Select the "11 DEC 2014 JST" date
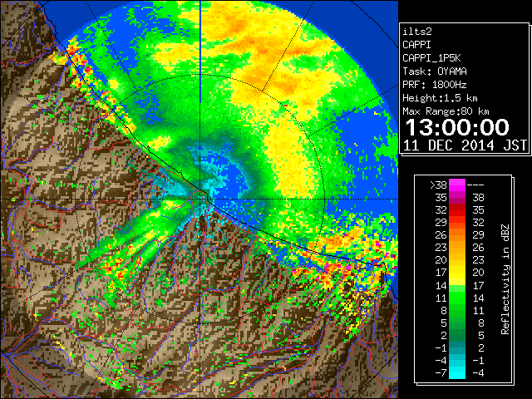Screen dimensions: 532x399 coord(465,145)
